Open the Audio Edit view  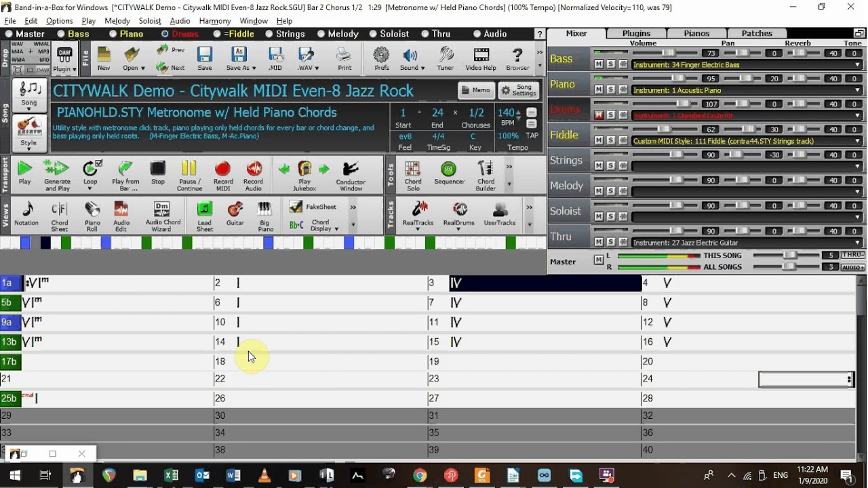[121, 216]
